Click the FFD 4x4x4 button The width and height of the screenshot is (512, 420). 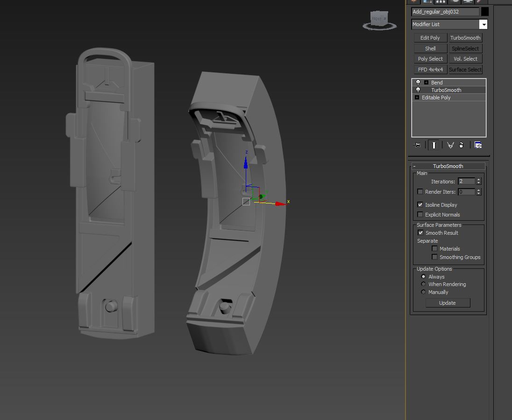(430, 70)
